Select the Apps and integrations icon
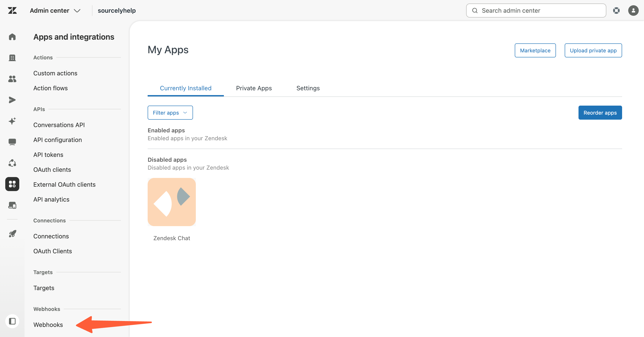The image size is (644, 337). 12,184
